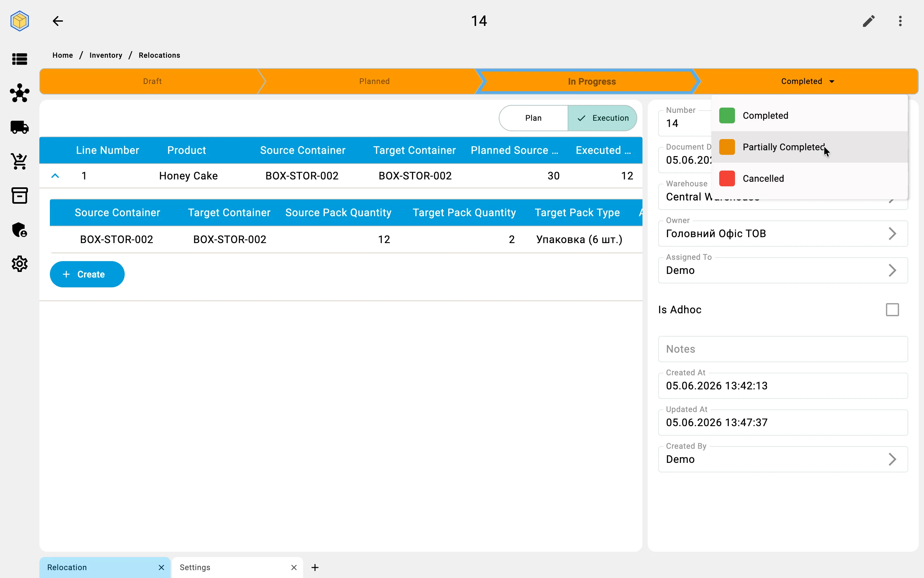Viewport: 924px width, 578px height.
Task: Go to Inventory breadcrumb link
Action: (x=106, y=55)
